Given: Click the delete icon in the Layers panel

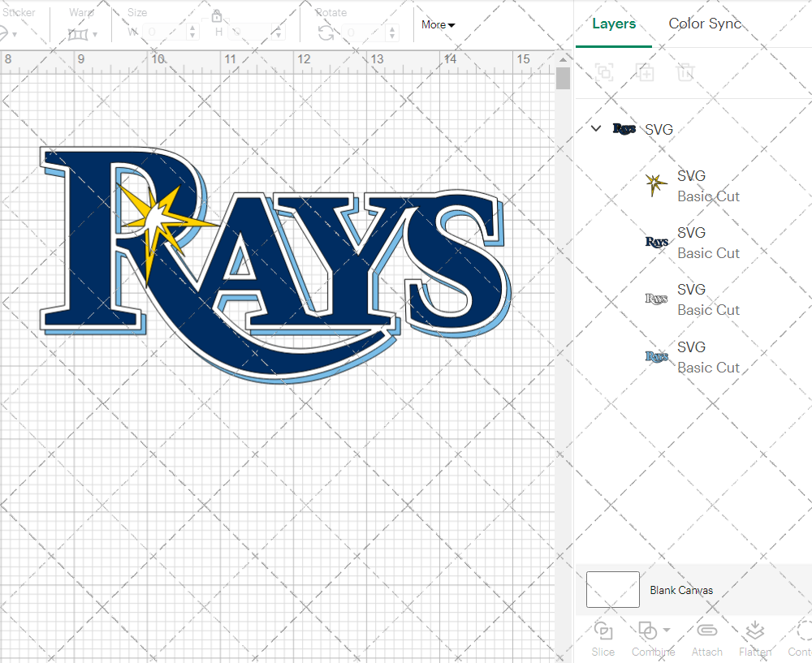Looking at the screenshot, I should pyautogui.click(x=686, y=72).
